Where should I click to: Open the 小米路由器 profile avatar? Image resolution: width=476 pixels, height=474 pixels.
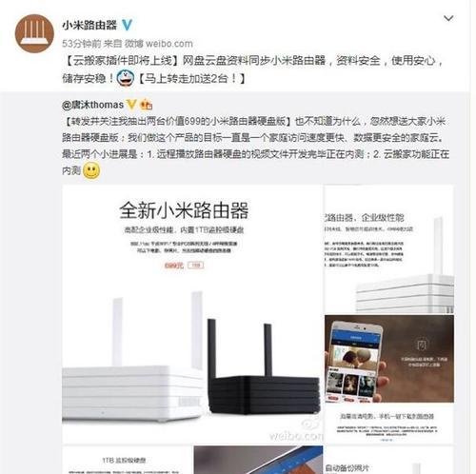pyautogui.click(x=34, y=33)
